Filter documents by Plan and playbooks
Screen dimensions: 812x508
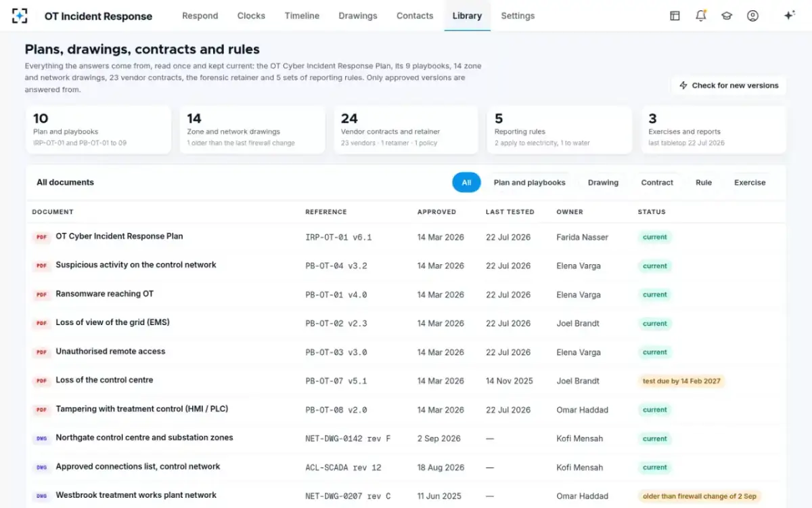tap(529, 182)
